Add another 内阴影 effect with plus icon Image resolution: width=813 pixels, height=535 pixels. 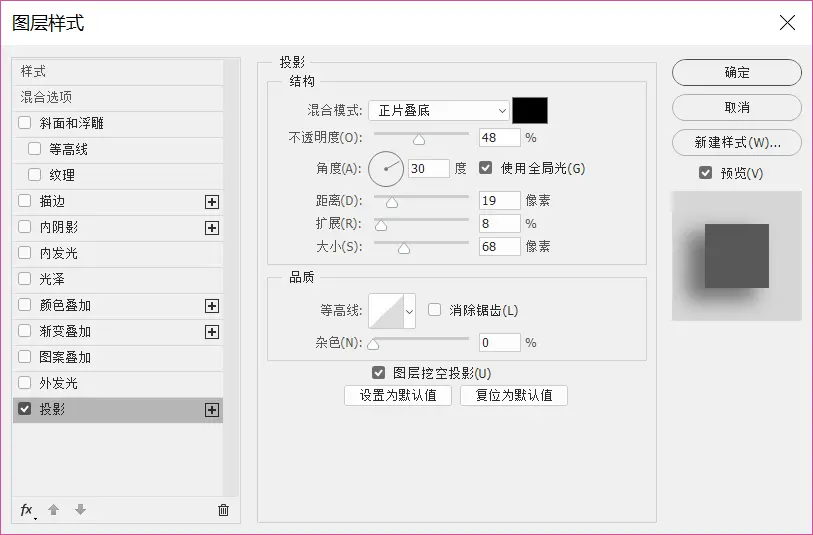coord(212,228)
